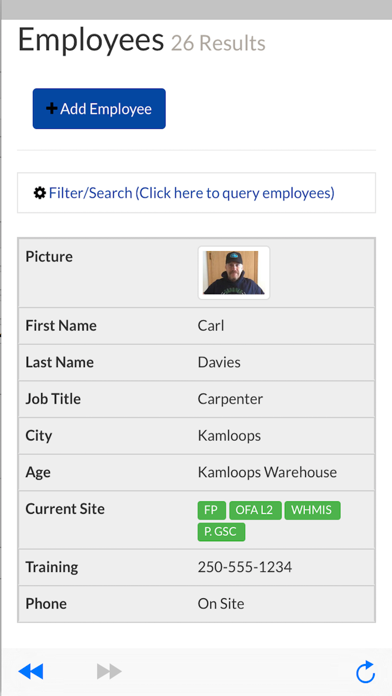Expand the Filter/Search panel box
The height and width of the screenshot is (696, 392).
(x=196, y=193)
